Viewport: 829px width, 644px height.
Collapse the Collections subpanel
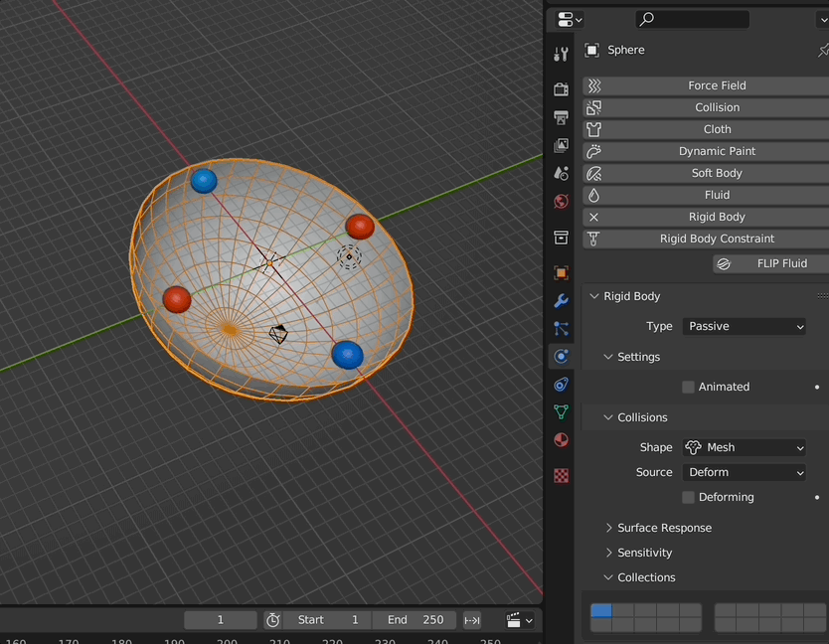[x=608, y=577]
